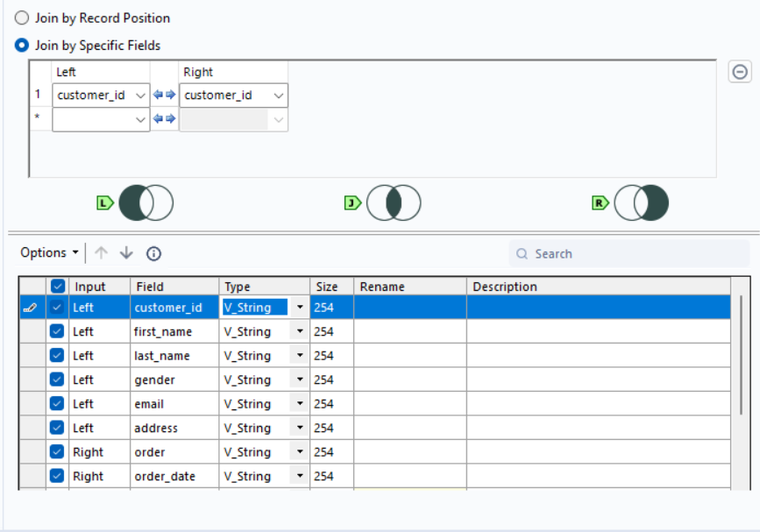Viewport: 760px width, 532px height.
Task: Open the Options menu
Action: coord(49,253)
